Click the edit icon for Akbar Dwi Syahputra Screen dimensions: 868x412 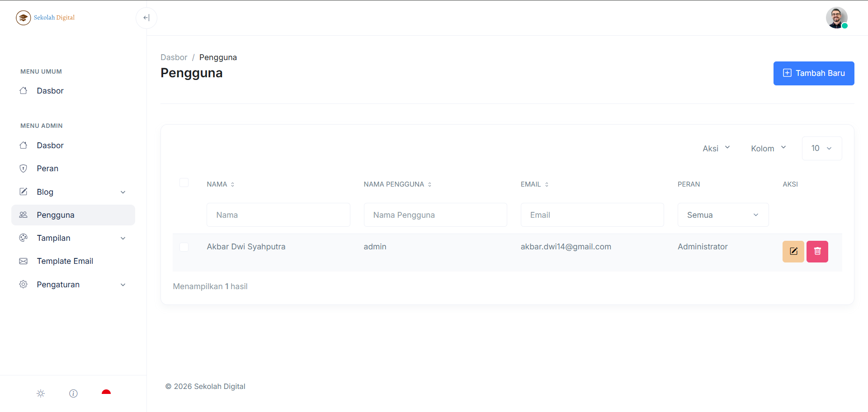coord(793,252)
